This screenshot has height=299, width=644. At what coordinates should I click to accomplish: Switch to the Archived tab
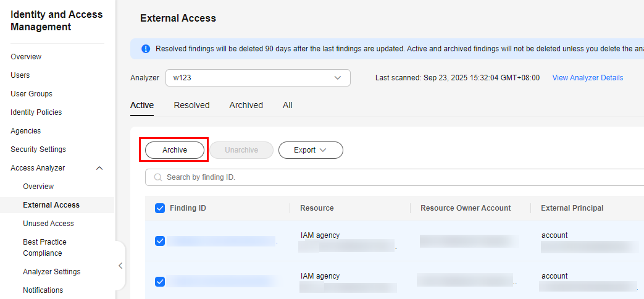tap(246, 105)
